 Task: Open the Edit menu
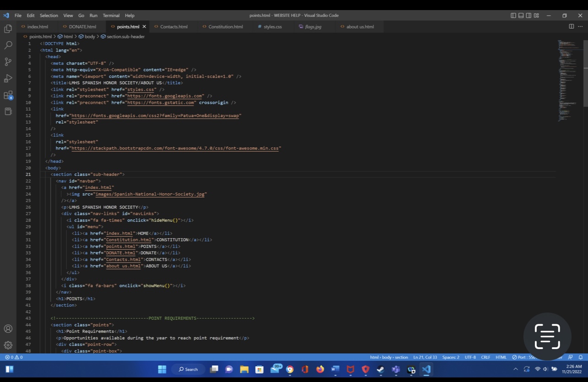(x=31, y=15)
